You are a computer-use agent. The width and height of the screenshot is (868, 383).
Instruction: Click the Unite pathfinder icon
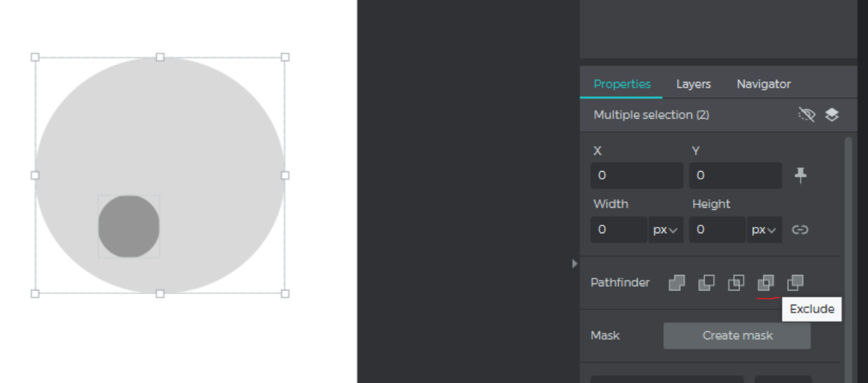[677, 283]
